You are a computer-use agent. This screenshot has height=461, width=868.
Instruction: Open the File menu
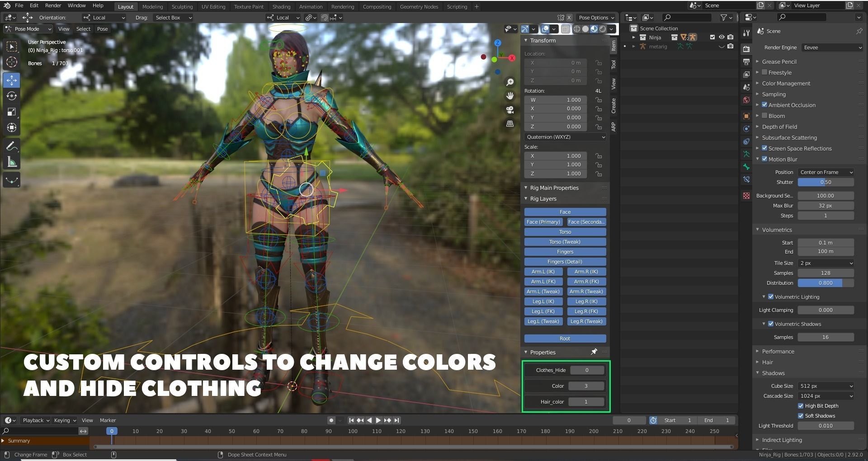[x=19, y=5]
